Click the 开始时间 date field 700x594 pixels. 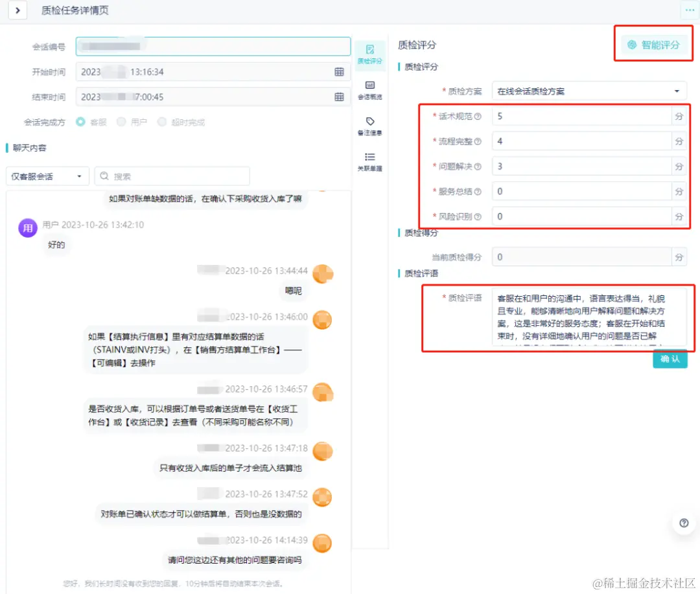[x=213, y=72]
